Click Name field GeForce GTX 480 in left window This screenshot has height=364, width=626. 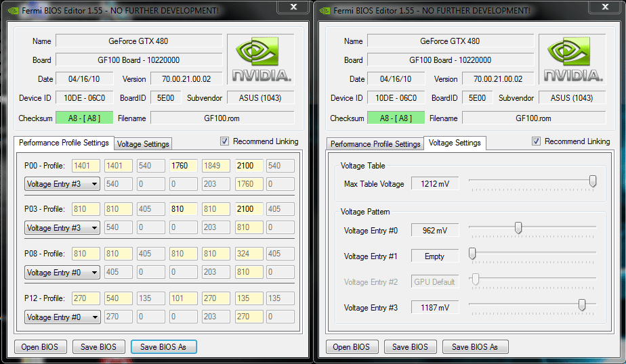[138, 41]
